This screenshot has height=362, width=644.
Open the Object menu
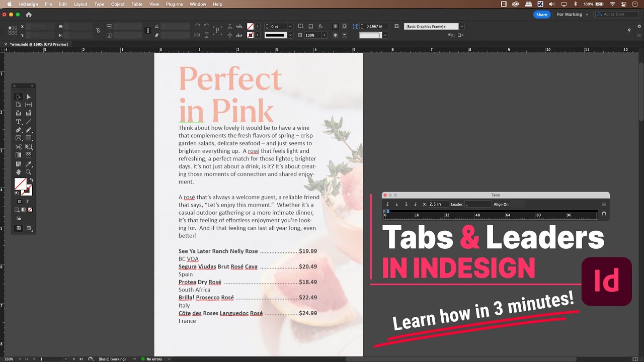click(118, 4)
